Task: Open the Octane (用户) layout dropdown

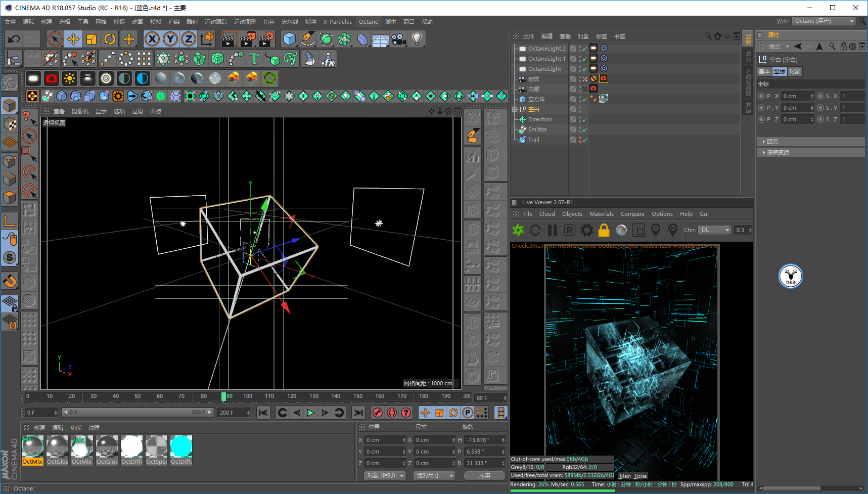Action: pyautogui.click(x=824, y=21)
